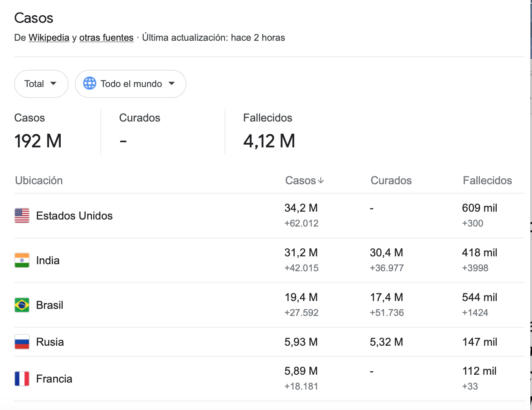Click the caret arrow on Total selector

tap(53, 83)
